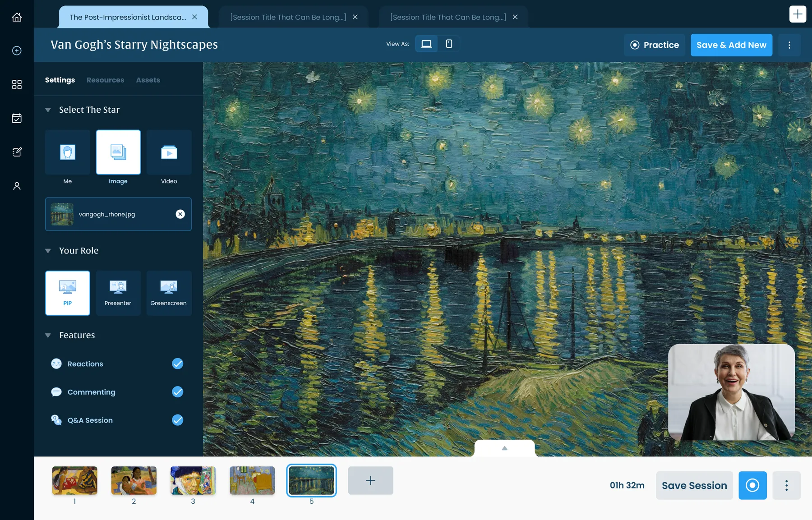
Task: Open the notes edit sidebar icon
Action: pyautogui.click(x=17, y=152)
